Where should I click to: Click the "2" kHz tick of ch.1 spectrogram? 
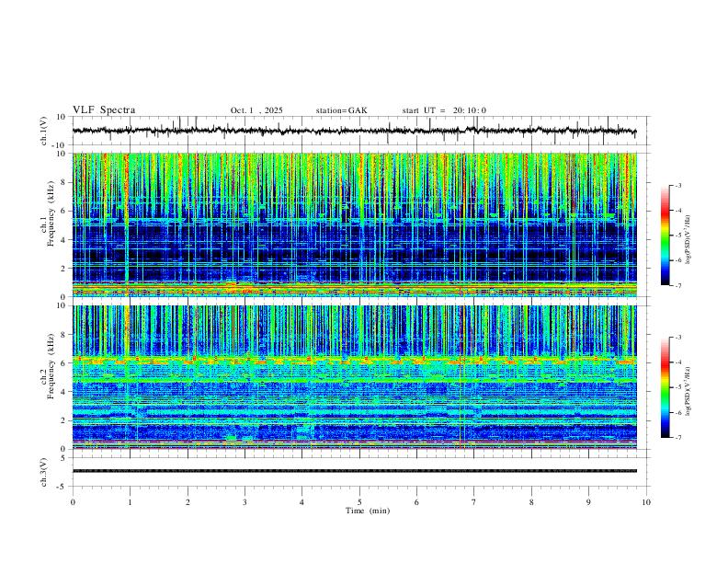64,268
